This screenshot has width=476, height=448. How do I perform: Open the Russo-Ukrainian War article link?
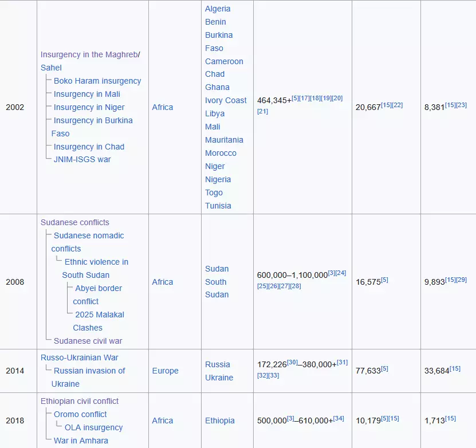[x=79, y=357]
